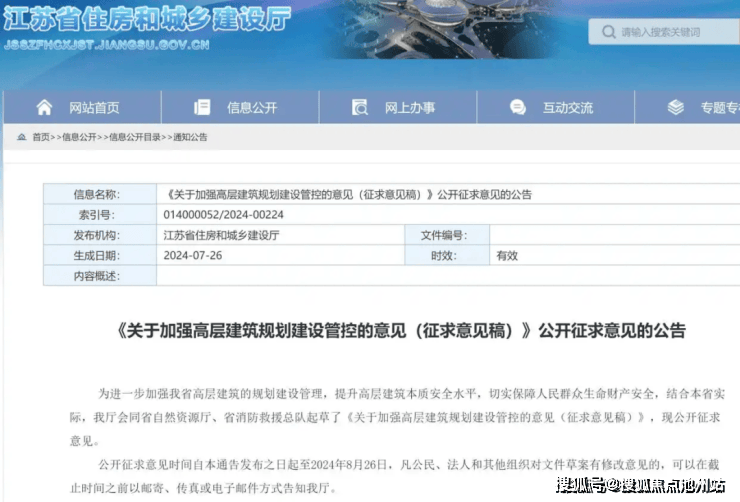
Task: Click the large announcement heading
Action: [x=401, y=331]
